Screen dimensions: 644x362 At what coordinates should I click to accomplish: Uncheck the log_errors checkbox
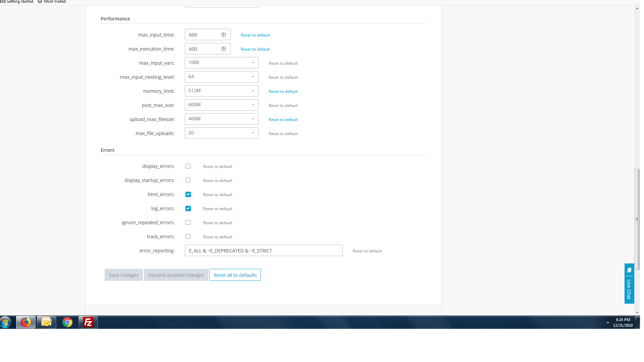tap(188, 208)
